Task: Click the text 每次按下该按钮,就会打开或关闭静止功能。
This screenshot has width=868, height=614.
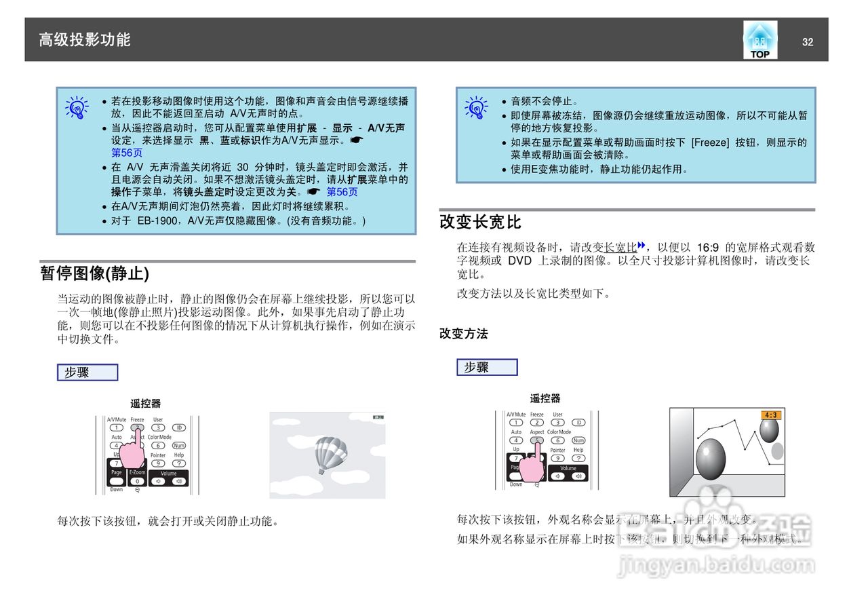Action: [x=168, y=522]
